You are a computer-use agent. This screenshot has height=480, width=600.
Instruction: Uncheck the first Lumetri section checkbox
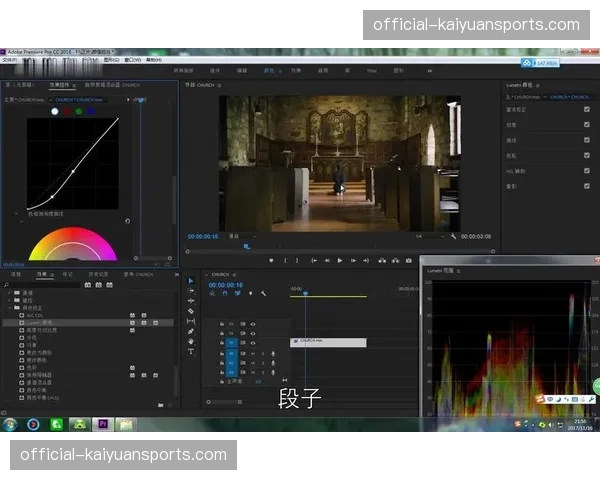point(587,109)
